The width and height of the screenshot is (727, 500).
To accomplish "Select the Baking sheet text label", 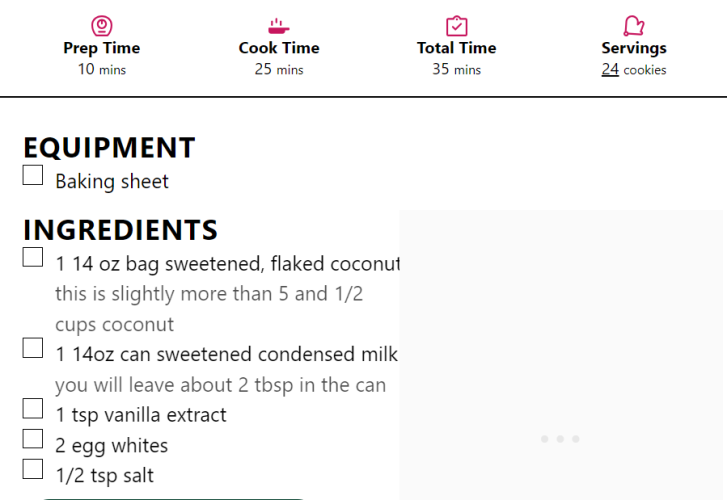I will (112, 181).
